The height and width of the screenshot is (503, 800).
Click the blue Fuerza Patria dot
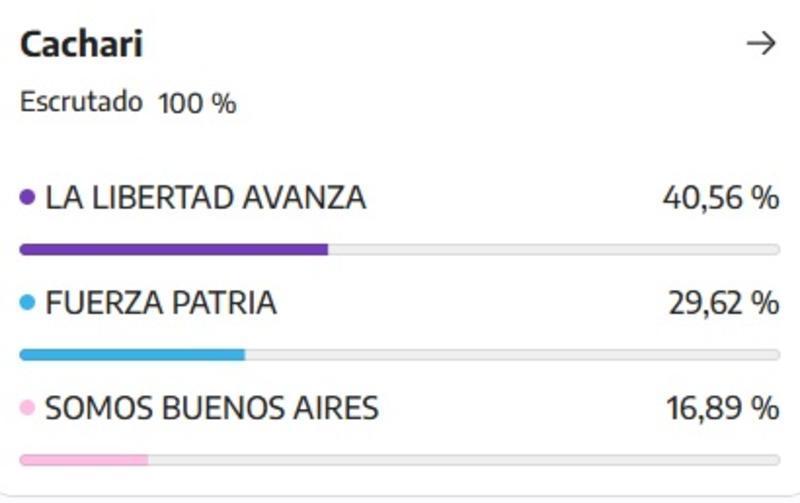[27, 303]
